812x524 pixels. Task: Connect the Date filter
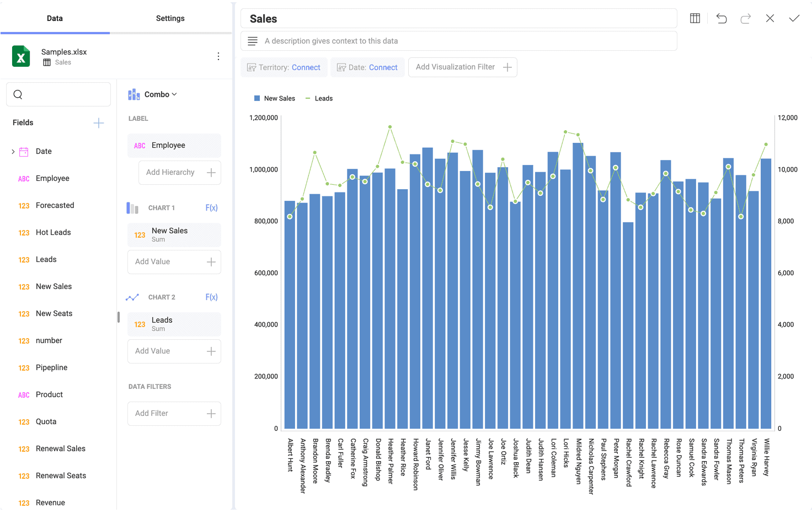point(383,67)
